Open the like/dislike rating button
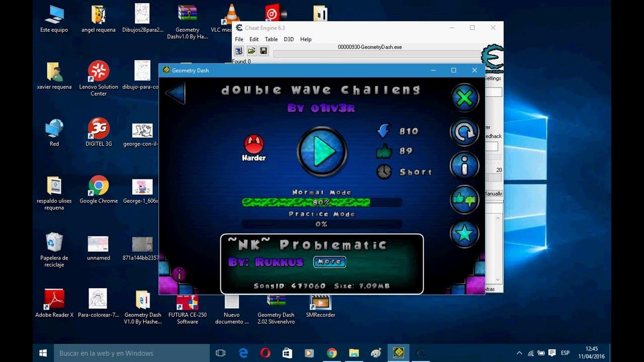 [464, 200]
